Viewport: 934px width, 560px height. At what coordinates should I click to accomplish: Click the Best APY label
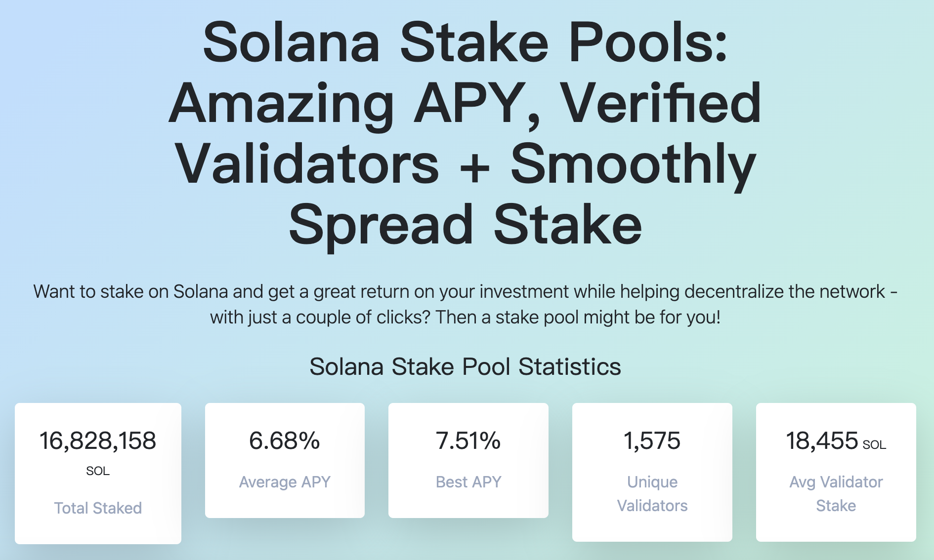coord(468,481)
